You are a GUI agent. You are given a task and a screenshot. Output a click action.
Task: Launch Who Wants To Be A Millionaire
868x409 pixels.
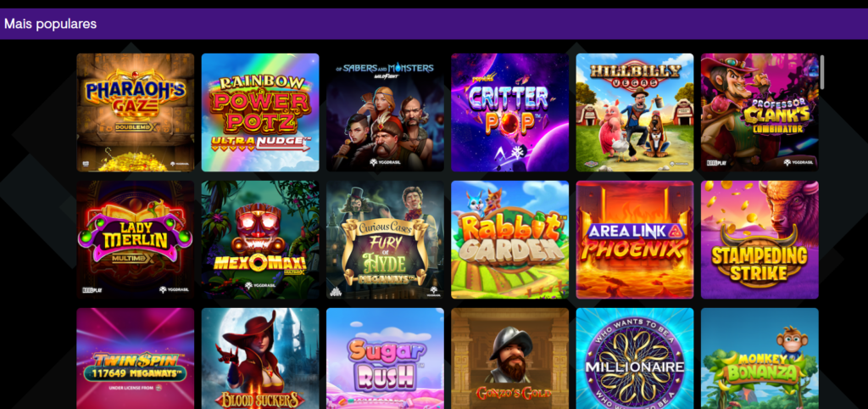(x=634, y=359)
